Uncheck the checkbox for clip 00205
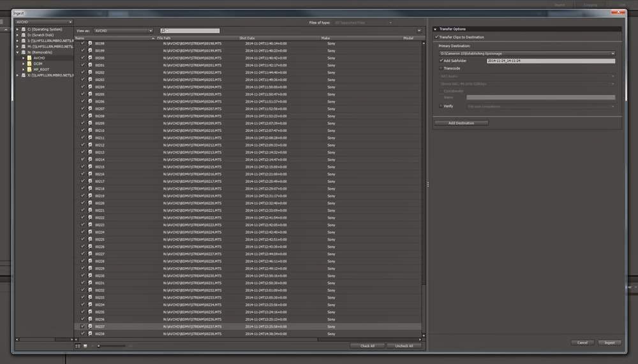Image resolution: width=638 pixels, height=364 pixels. (x=83, y=94)
